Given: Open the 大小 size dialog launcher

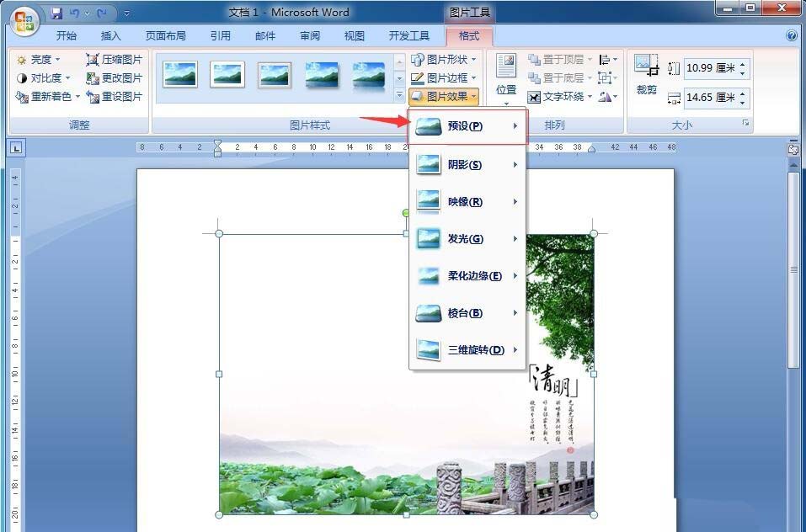Looking at the screenshot, I should point(745,123).
